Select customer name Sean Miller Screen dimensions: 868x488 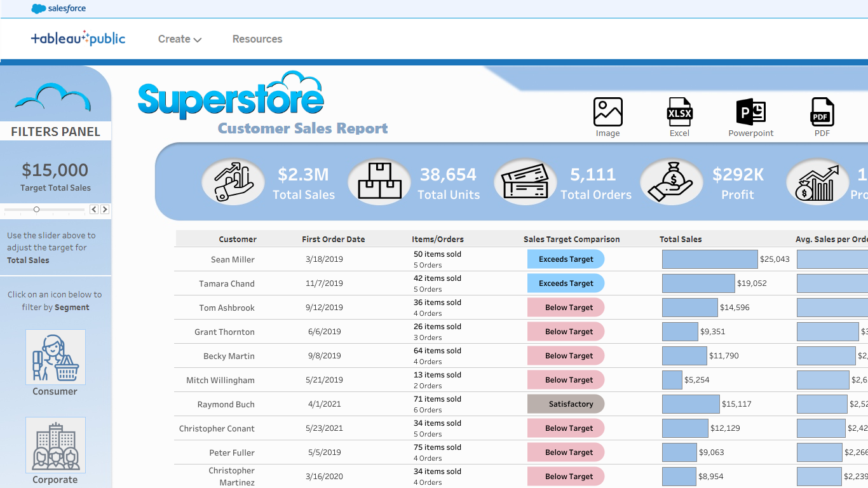coord(233,259)
